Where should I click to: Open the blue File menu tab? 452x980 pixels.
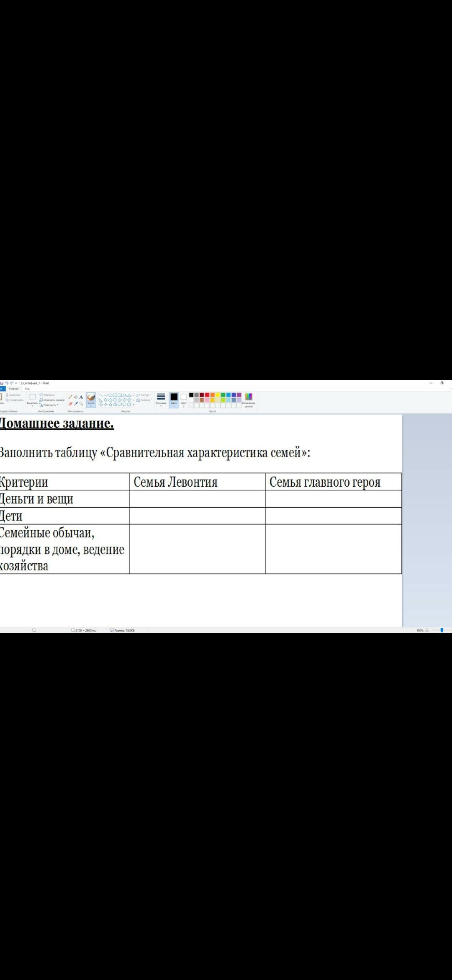point(3,389)
